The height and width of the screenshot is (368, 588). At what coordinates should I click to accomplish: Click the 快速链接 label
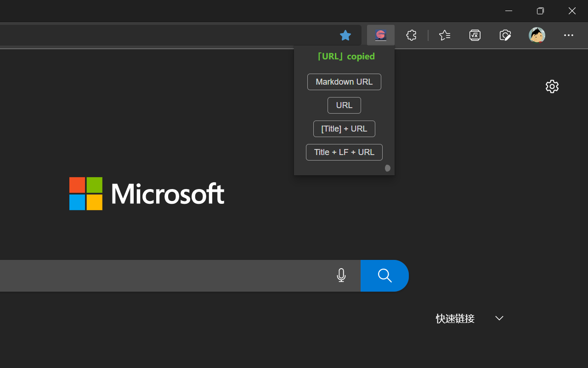pos(455,318)
